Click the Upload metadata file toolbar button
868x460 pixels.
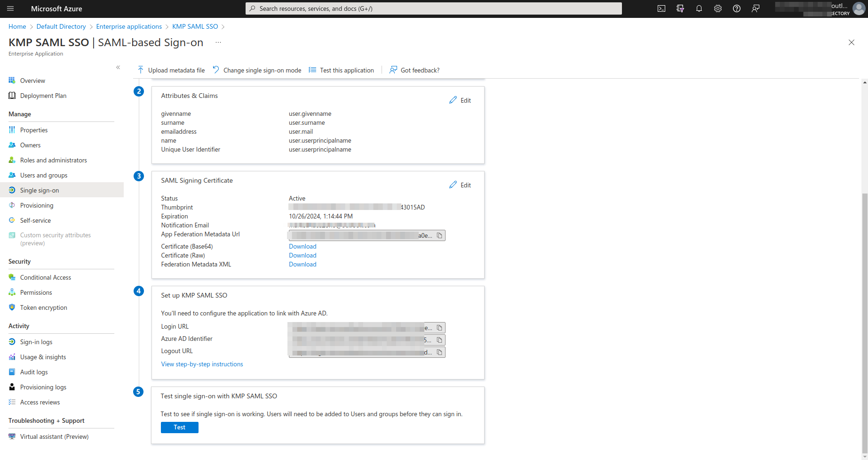coord(171,70)
